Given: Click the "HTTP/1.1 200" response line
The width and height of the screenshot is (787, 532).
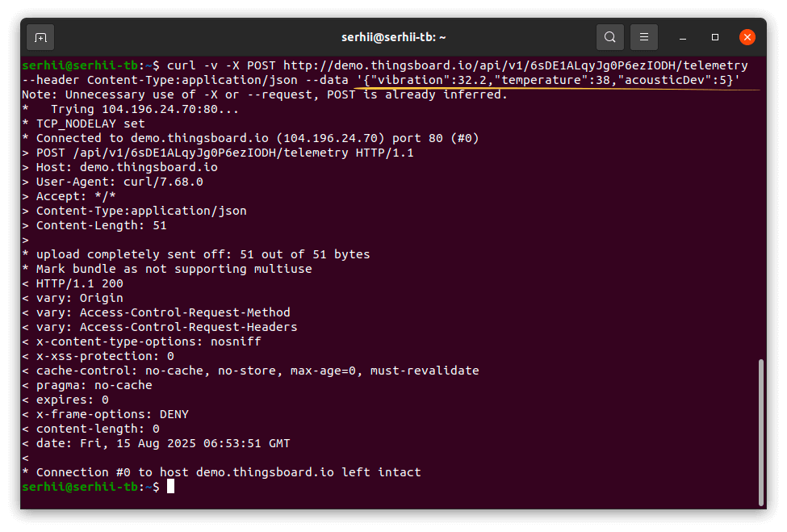Looking at the screenshot, I should (x=73, y=283).
